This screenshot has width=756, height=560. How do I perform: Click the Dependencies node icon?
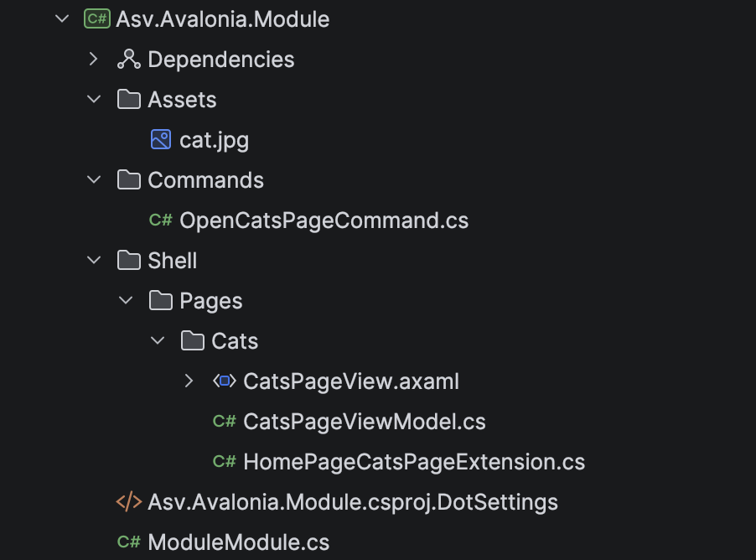128,59
